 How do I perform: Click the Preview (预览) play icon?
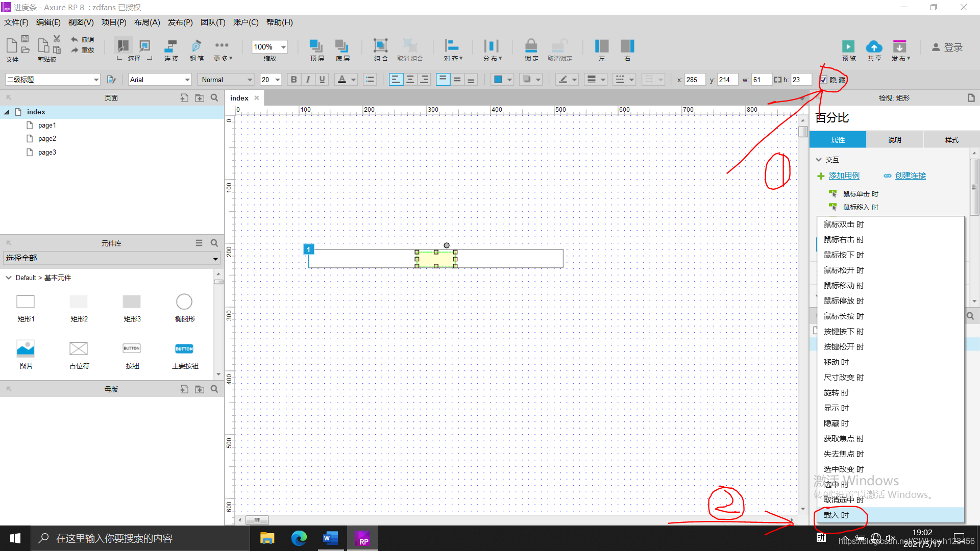click(848, 46)
